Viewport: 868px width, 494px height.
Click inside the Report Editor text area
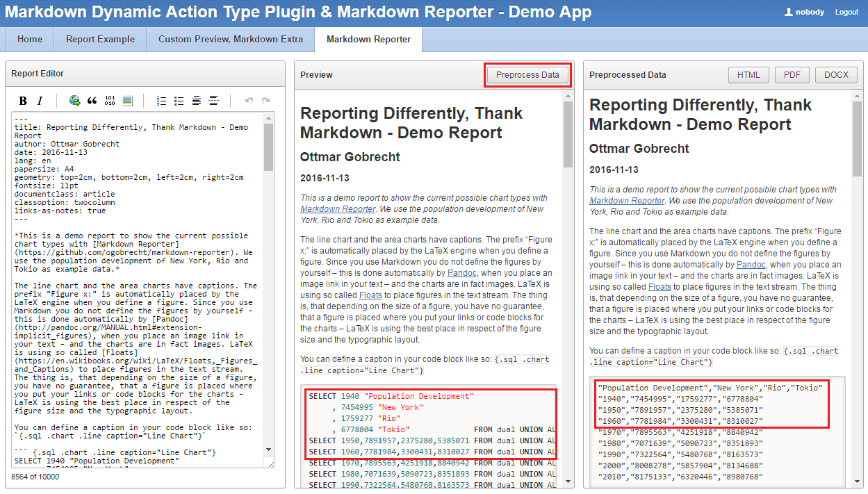tap(138, 290)
